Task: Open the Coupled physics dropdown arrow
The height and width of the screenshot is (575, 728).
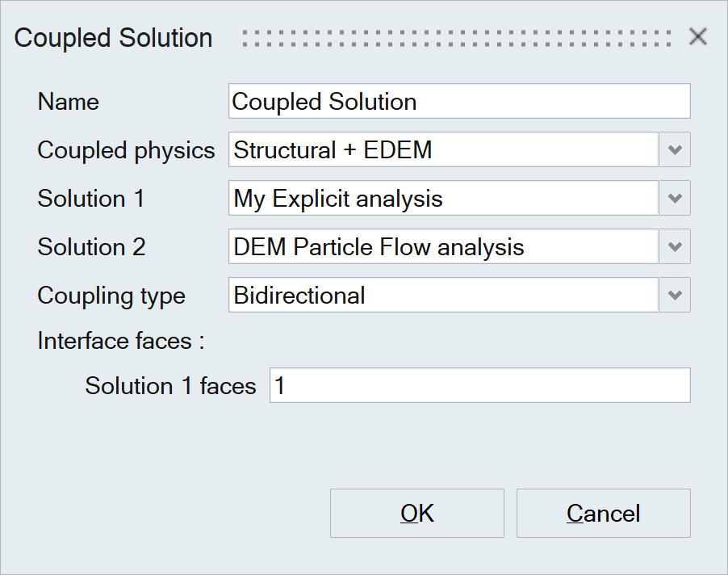Action: coord(675,150)
